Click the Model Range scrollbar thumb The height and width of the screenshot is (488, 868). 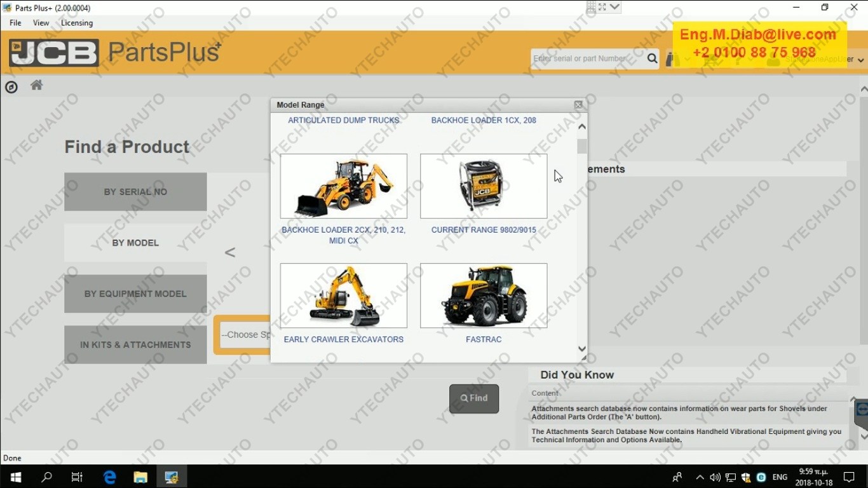[x=582, y=147]
